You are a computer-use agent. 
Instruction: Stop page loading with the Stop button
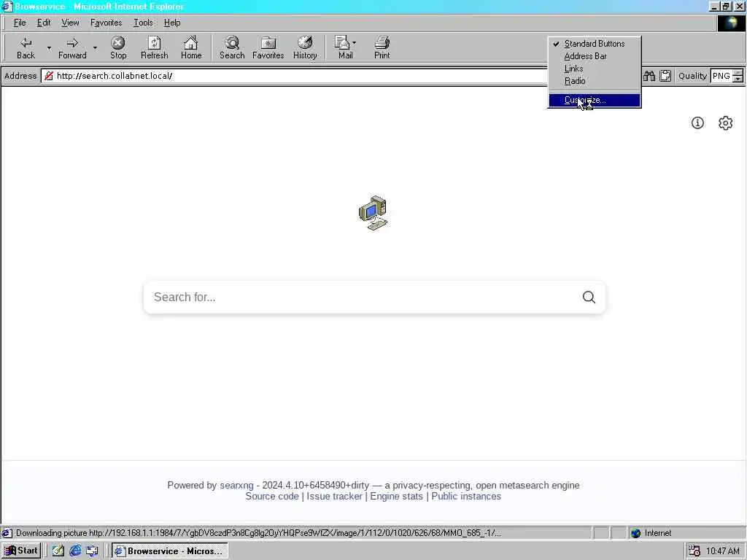(118, 48)
